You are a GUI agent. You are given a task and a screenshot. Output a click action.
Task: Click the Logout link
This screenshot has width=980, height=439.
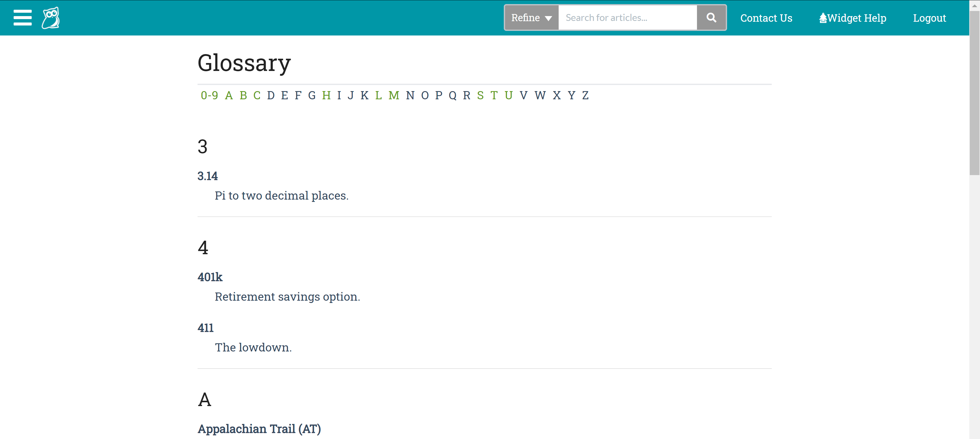point(929,18)
